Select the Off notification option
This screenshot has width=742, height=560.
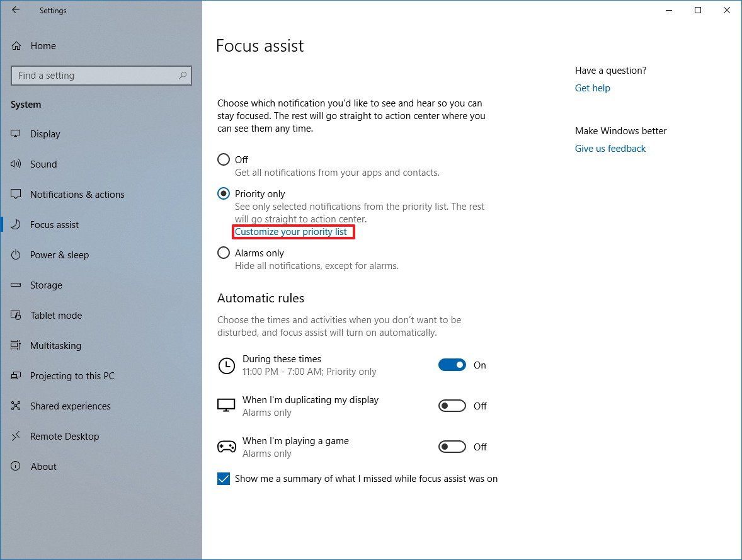coord(224,159)
